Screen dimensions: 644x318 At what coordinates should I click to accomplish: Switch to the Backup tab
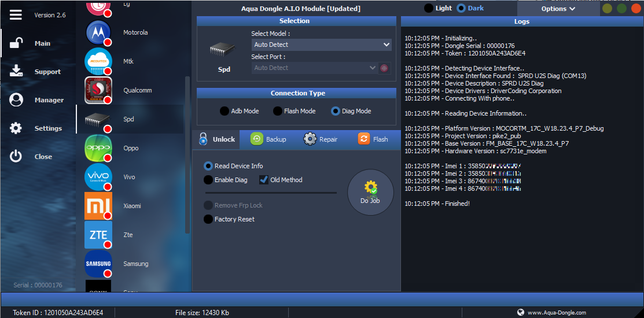(x=268, y=139)
